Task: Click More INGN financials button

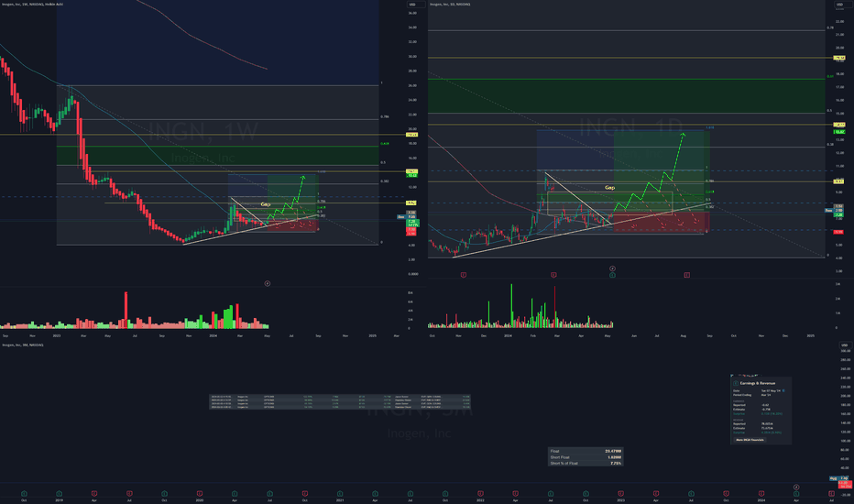Action: (x=750, y=440)
